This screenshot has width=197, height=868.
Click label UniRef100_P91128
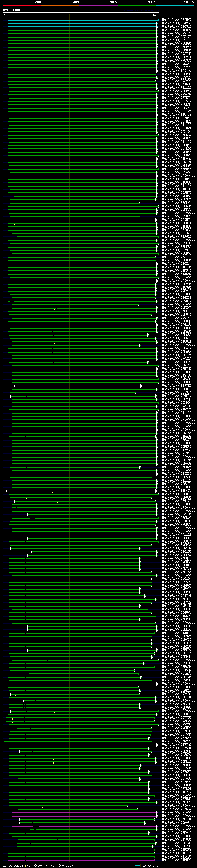pos(176,535)
